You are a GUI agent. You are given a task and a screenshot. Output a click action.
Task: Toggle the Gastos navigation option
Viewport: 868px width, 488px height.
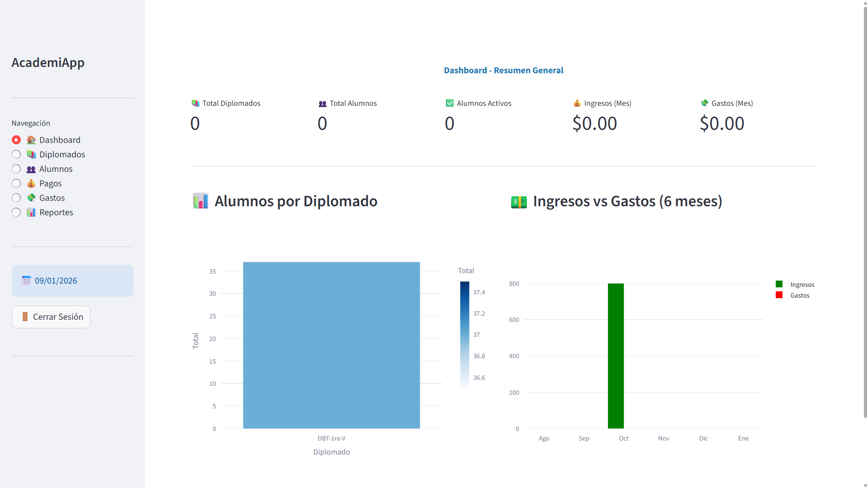point(16,198)
